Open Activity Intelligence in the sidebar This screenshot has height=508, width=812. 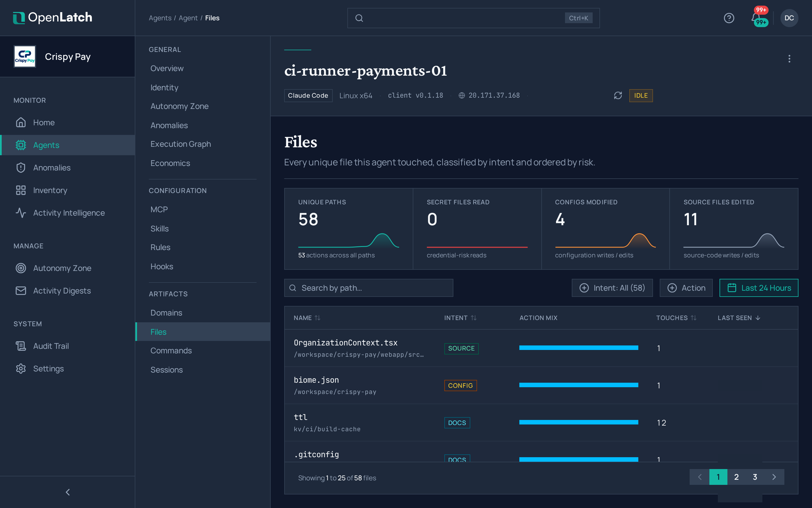[x=67, y=213]
